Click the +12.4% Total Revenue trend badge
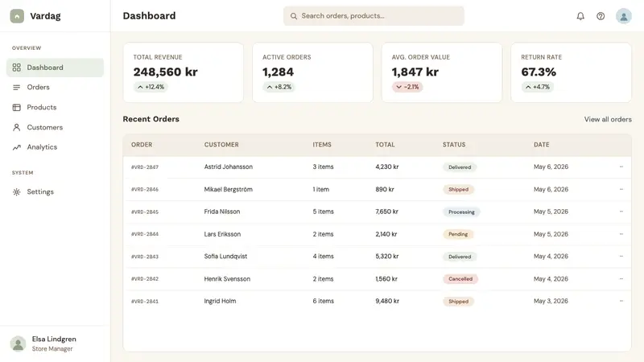Screen dimensions: 644x362 click(151, 87)
